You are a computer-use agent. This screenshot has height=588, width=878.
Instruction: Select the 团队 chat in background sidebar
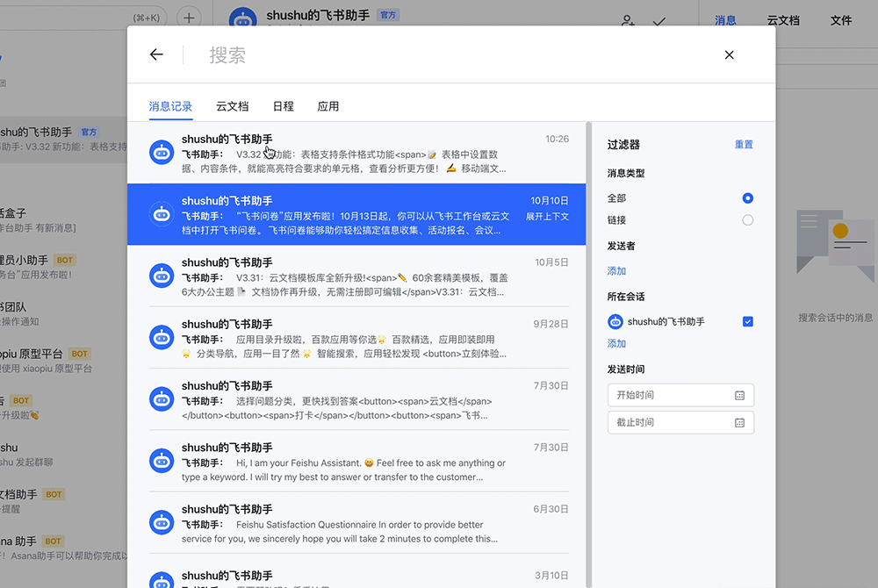coord(63,314)
